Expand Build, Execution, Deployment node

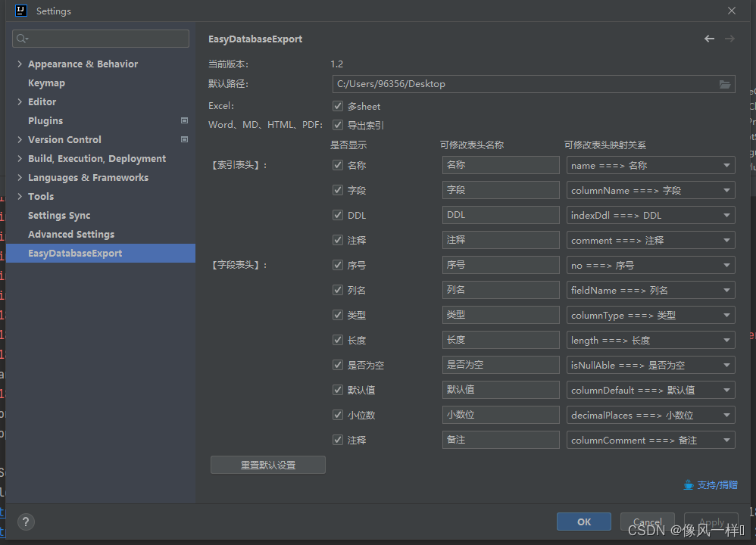[20, 158]
